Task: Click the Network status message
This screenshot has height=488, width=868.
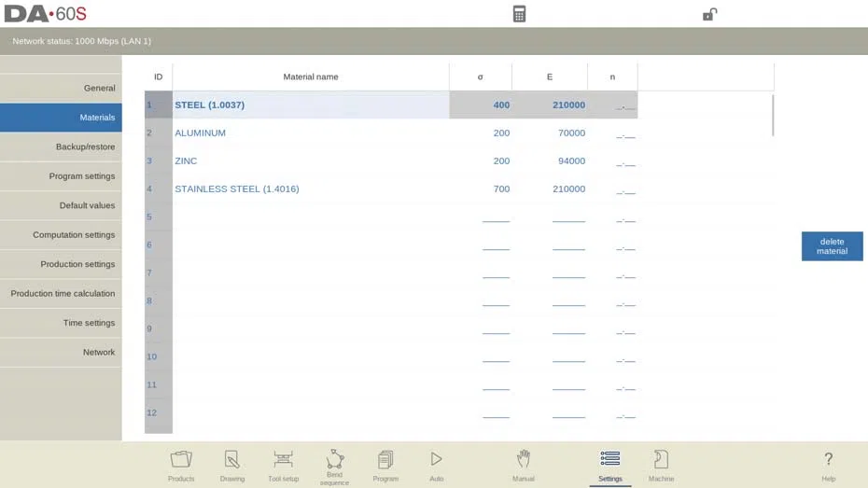Action: [81, 41]
